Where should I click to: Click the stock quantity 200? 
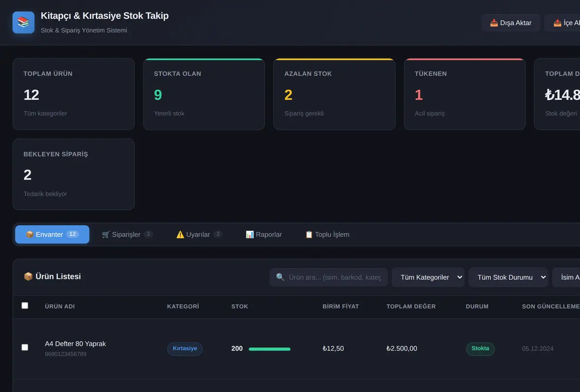(237, 348)
